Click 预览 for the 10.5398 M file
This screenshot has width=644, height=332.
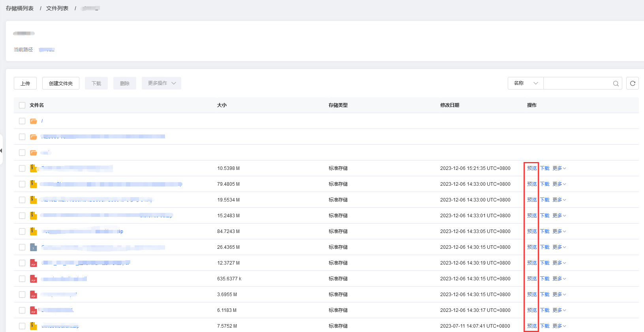coord(532,168)
